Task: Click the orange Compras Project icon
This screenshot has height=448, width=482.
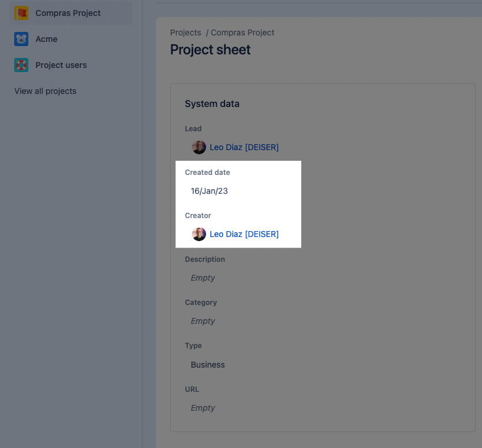Action: click(21, 12)
